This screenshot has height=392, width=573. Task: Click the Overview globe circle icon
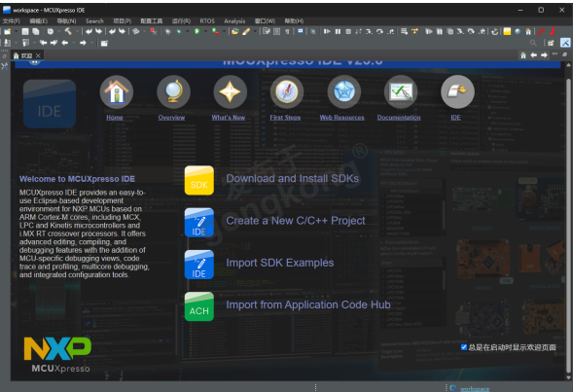[173, 91]
